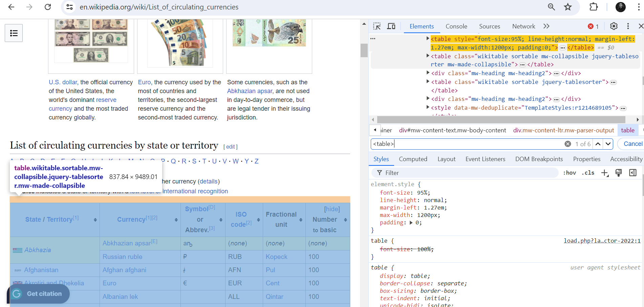644x307 pixels.
Task: Go forward in browser history
Action: tap(29, 7)
